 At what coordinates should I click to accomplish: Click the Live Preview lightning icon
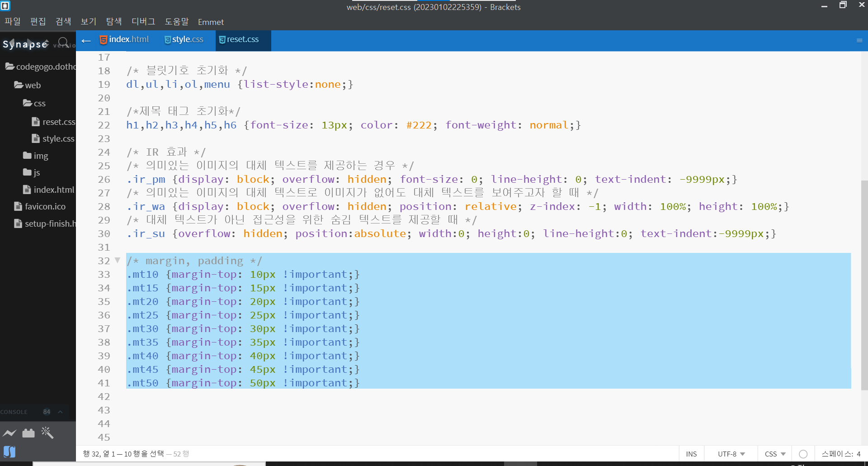pyautogui.click(x=9, y=433)
